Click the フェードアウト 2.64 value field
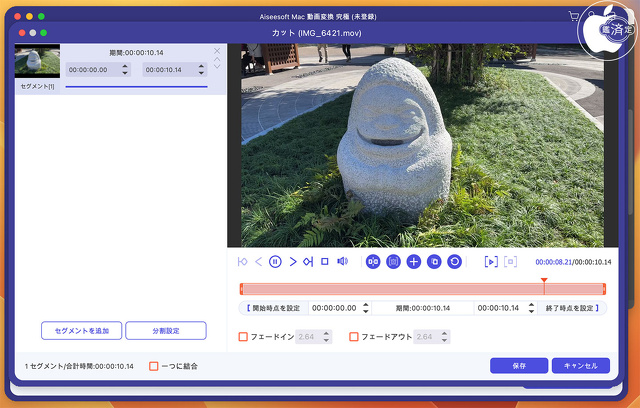This screenshot has height=408, width=640. coord(426,337)
